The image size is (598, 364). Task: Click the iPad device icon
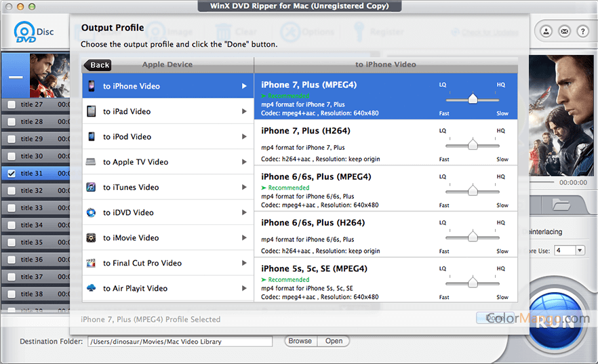[x=91, y=111]
